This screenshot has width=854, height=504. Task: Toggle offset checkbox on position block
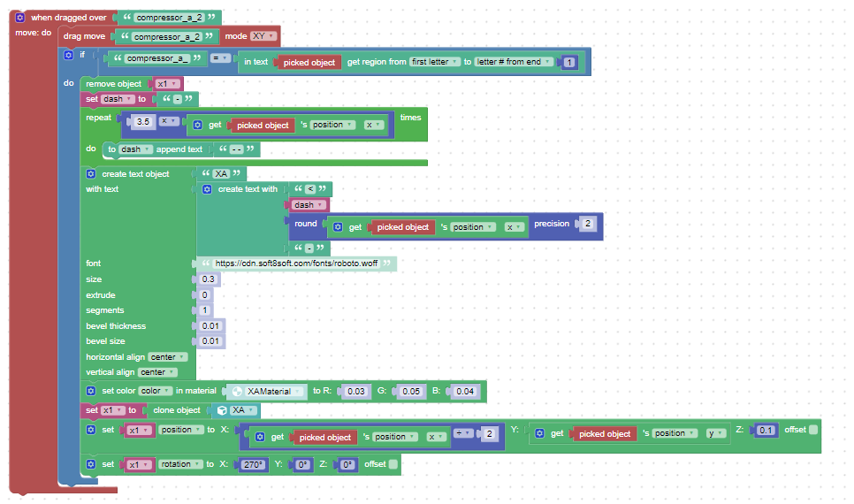click(x=813, y=430)
